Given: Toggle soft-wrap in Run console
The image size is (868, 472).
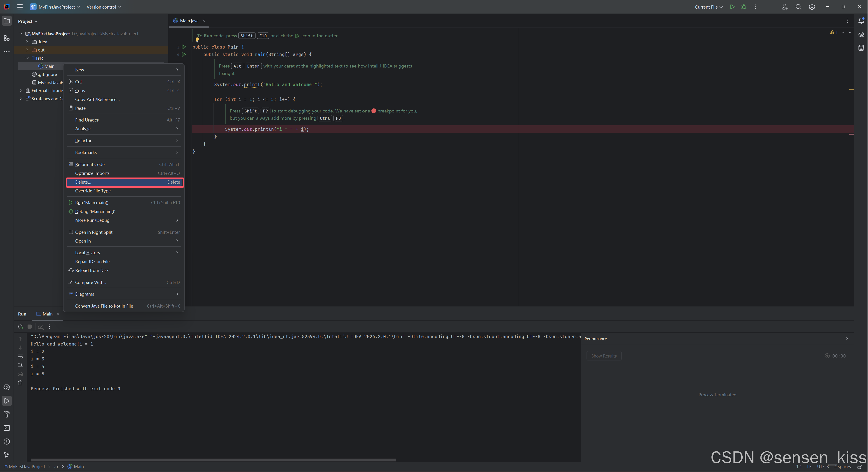Looking at the screenshot, I should pyautogui.click(x=20, y=356).
